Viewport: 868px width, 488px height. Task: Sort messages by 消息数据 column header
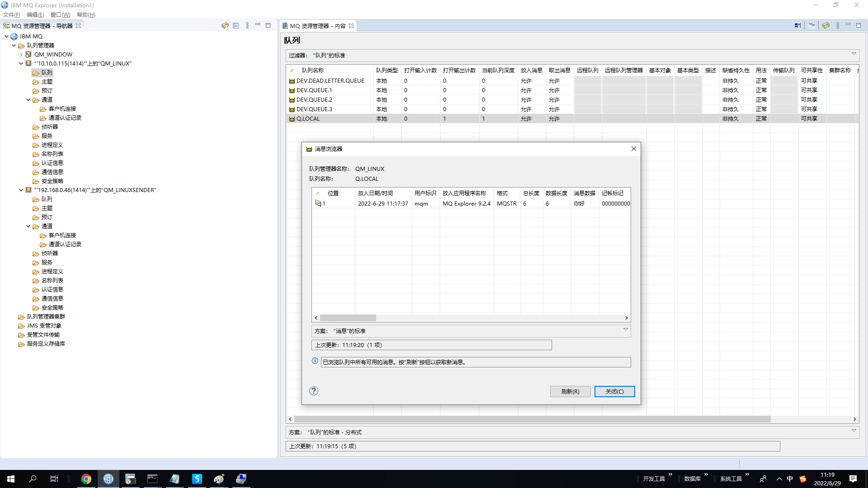coord(585,193)
